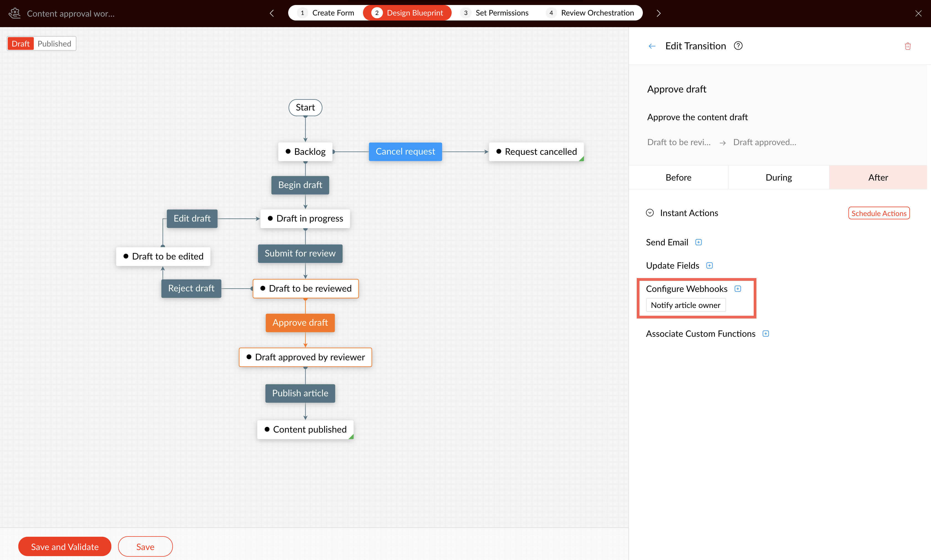The width and height of the screenshot is (931, 560).
Task: Select the orange Approve draft transition
Action: (300, 323)
